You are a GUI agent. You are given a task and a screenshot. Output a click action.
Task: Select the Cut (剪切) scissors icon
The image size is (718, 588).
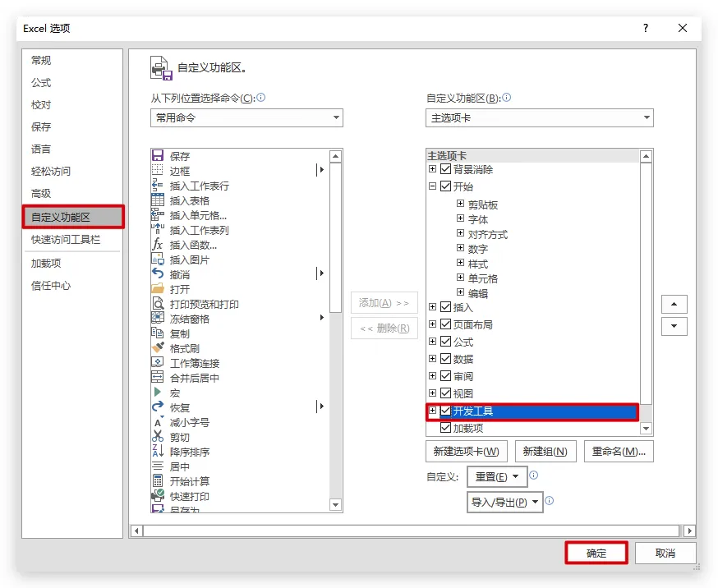pos(158,436)
